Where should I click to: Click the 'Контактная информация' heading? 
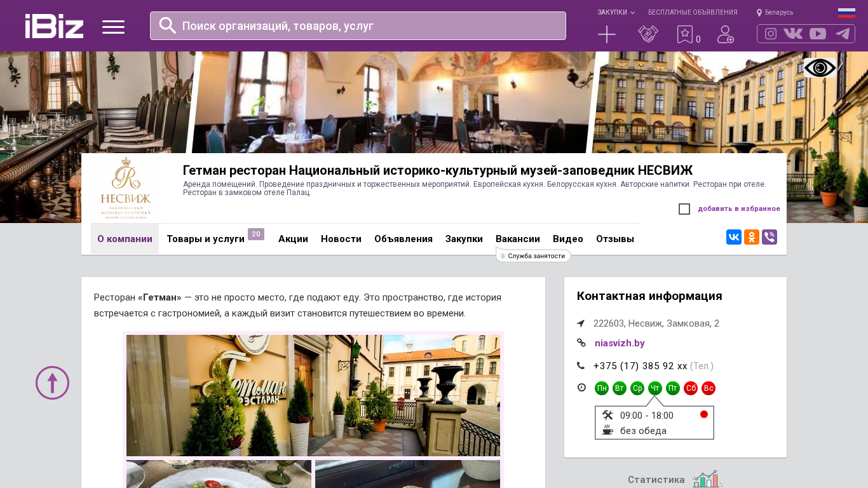649,296
